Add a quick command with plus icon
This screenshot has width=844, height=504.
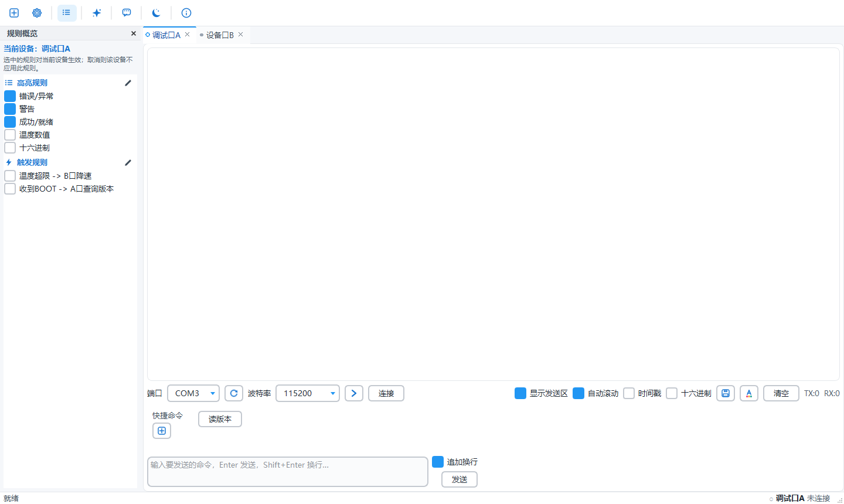(162, 431)
